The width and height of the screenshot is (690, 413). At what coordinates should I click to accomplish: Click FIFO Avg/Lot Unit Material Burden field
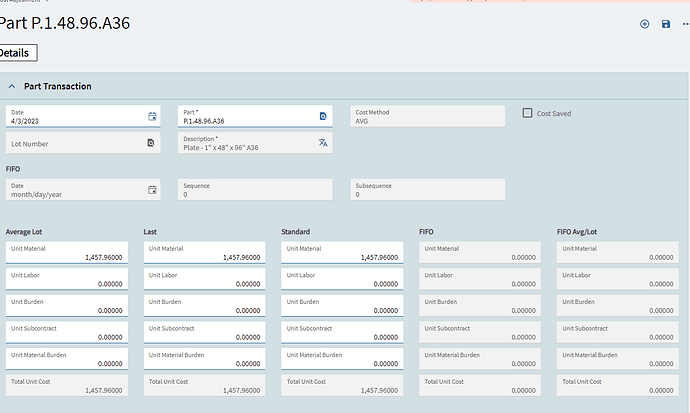click(618, 359)
